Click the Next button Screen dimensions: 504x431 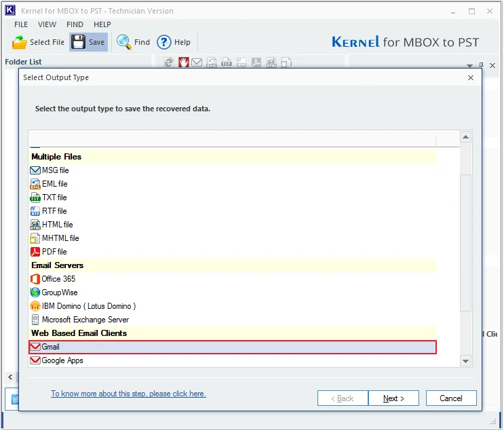pyautogui.click(x=393, y=398)
